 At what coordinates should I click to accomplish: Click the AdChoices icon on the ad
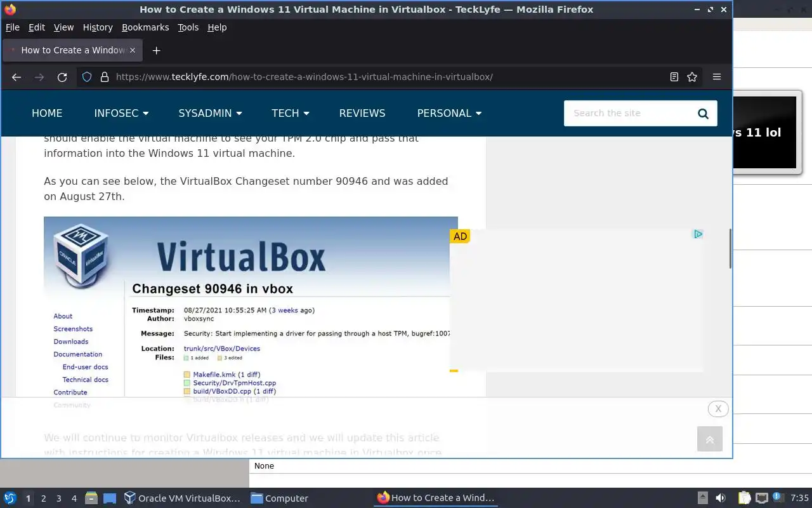(698, 234)
